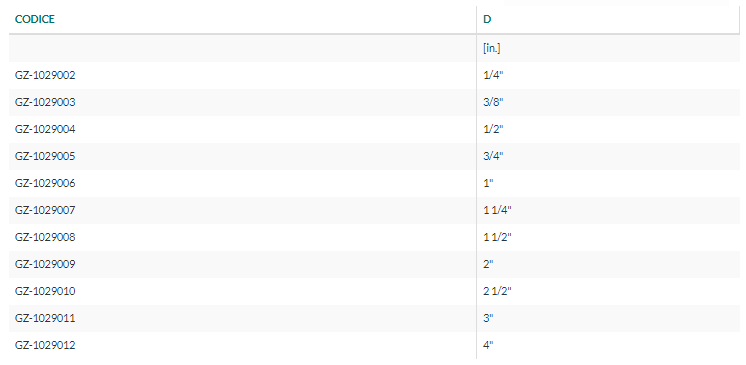Click the CODICE column header
The image size is (746, 365).
(35, 19)
